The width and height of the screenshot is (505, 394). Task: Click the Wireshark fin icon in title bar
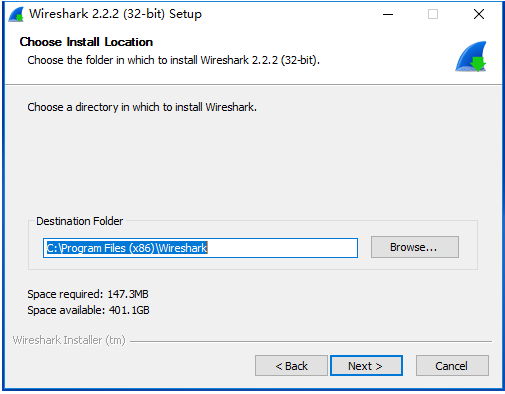pos(16,14)
